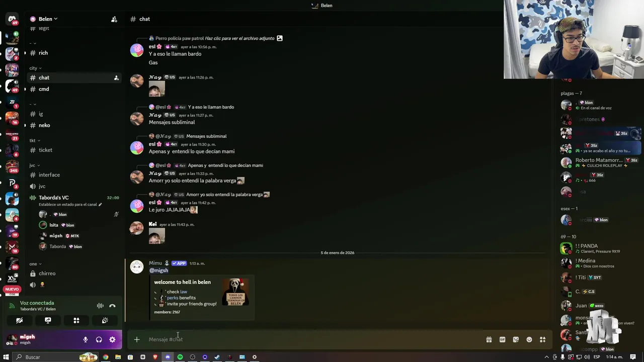Viewport: 644px width, 362px height.
Task: Turn on camera in voice panel
Action: 19,320
